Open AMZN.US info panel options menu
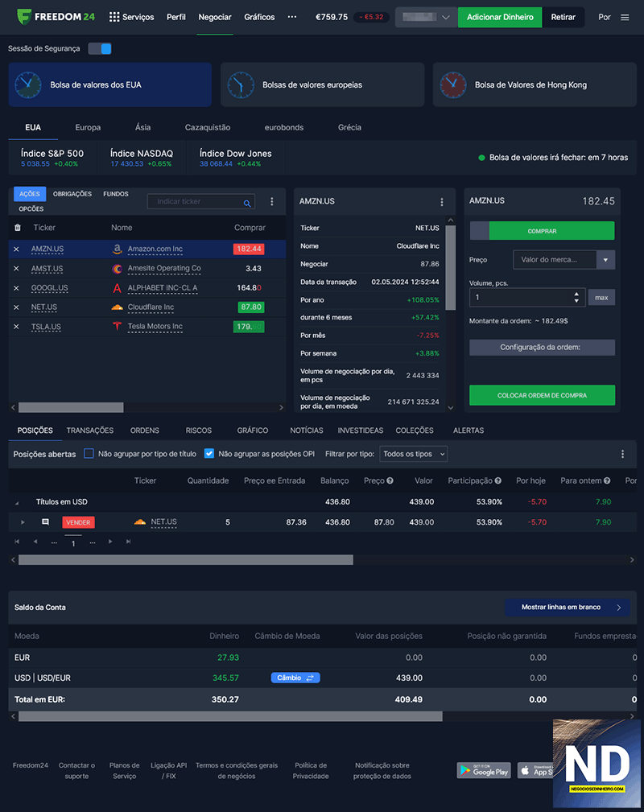Image resolution: width=644 pixels, height=812 pixels. pyautogui.click(x=441, y=202)
